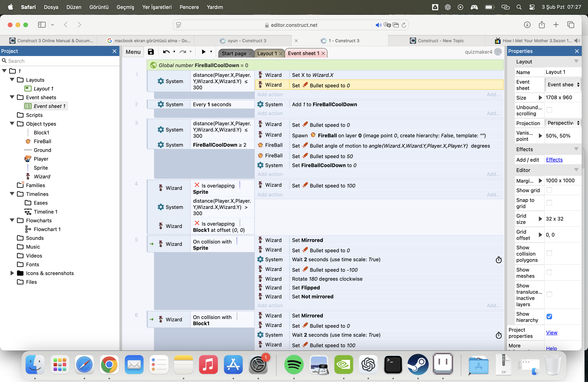Click Flowchart 1 icon in Project tree

28,229
